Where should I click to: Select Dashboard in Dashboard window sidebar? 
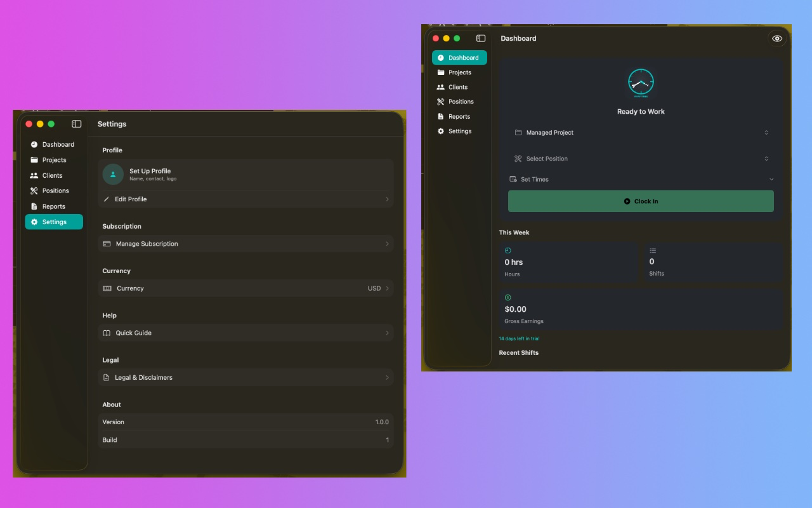tap(459, 58)
